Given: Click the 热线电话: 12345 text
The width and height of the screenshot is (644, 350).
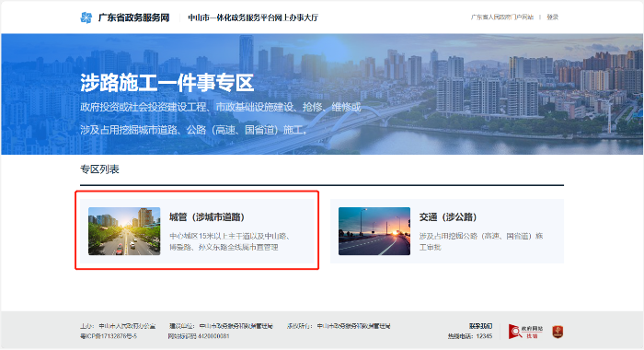Looking at the screenshot, I should (470, 336).
